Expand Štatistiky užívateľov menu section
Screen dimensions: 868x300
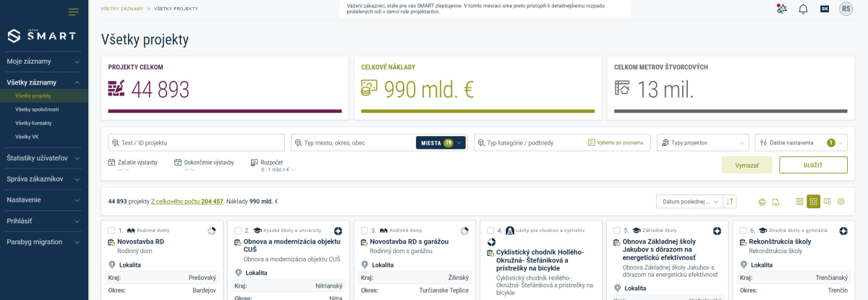43,158
